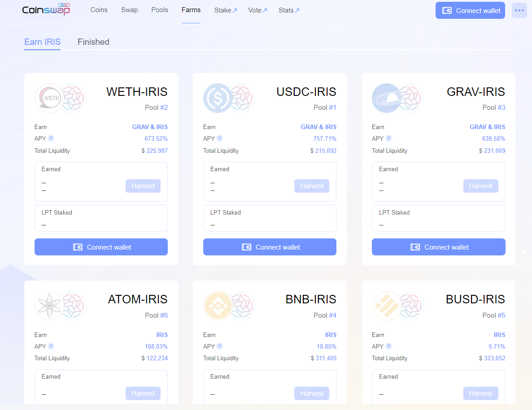Select the Farms nav item
Image resolution: width=532 pixels, height=410 pixels.
pyautogui.click(x=191, y=10)
